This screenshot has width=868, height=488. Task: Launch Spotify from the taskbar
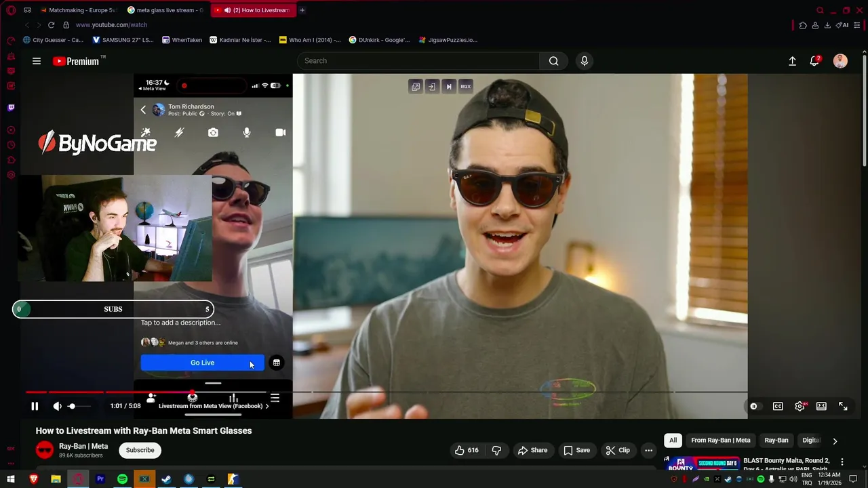[122, 479]
